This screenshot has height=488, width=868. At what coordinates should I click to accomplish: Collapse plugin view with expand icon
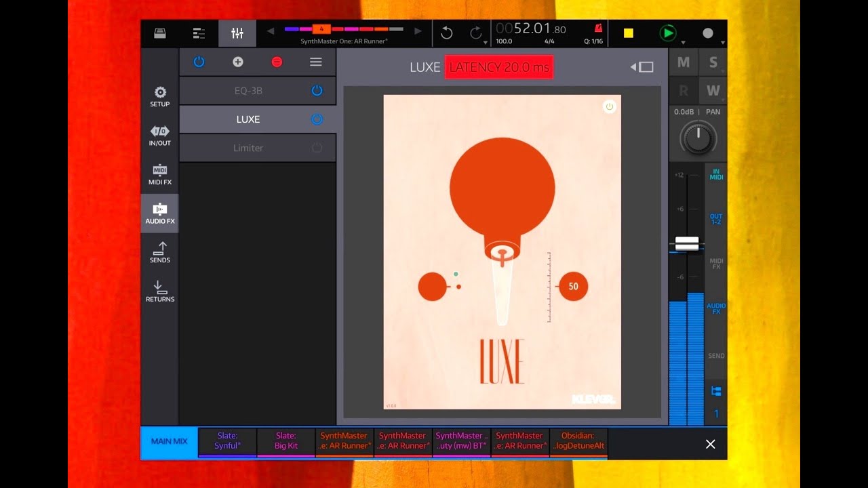[x=642, y=67]
